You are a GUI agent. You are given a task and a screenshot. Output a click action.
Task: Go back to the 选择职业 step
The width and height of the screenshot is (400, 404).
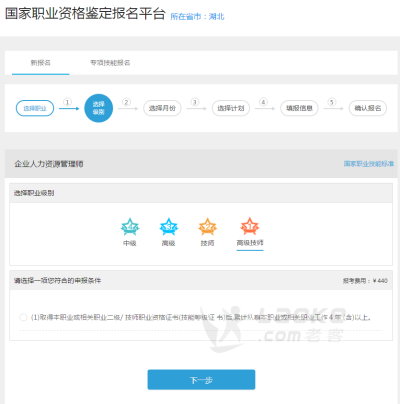tap(35, 108)
